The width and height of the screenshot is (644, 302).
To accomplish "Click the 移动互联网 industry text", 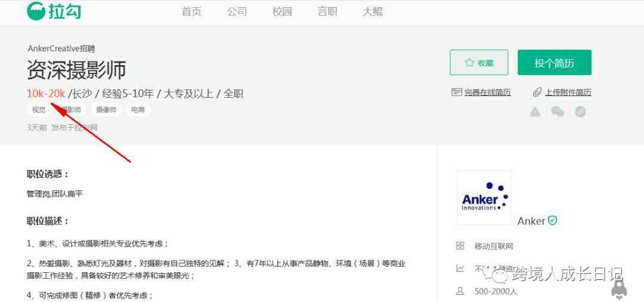I will (x=494, y=246).
